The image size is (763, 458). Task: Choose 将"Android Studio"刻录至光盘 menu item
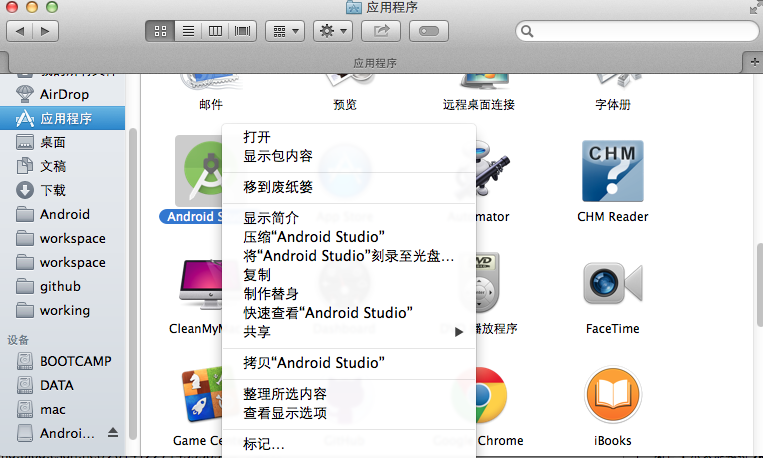pos(348,256)
